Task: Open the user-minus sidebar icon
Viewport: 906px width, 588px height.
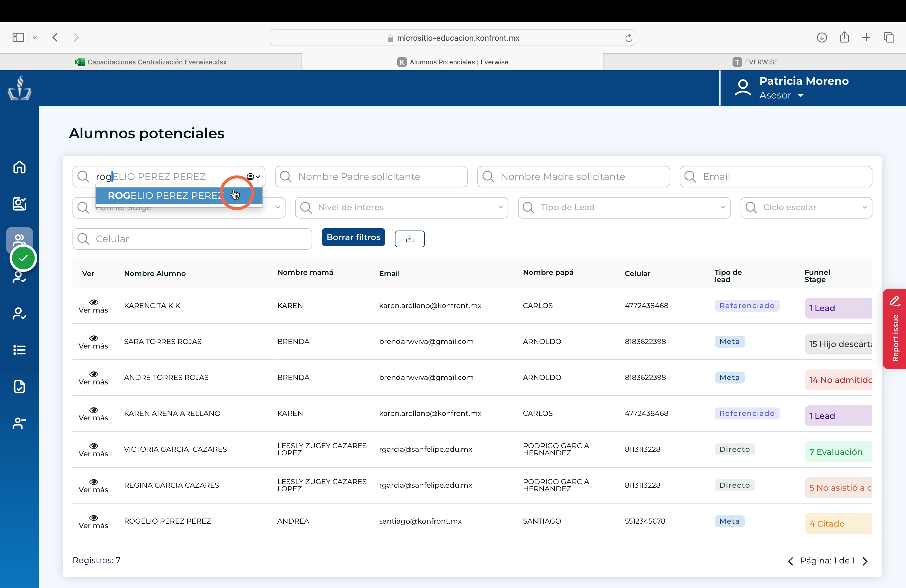Action: (19, 423)
